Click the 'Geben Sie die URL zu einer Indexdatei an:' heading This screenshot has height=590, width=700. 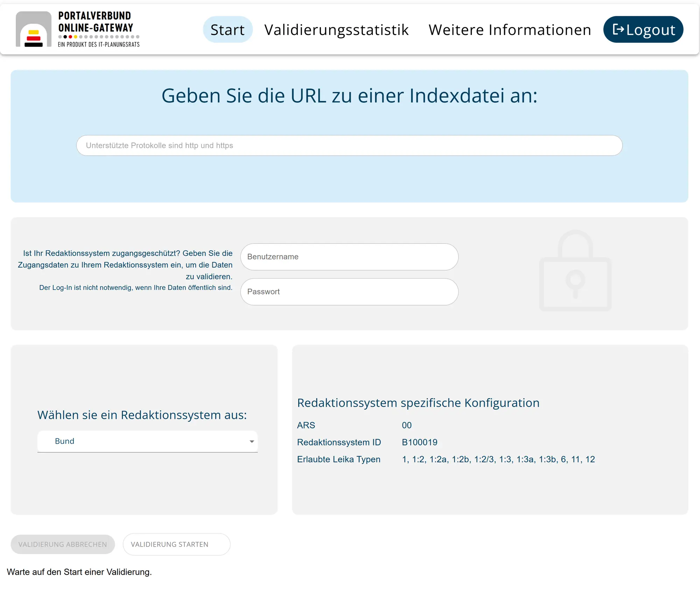click(349, 96)
